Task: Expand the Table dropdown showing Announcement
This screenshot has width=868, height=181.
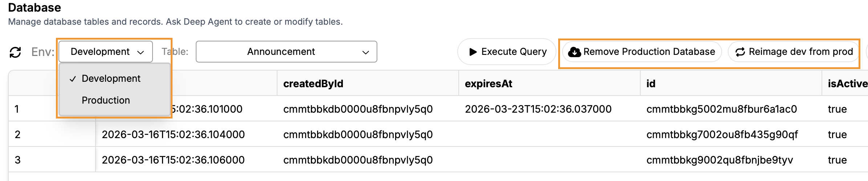Action: click(x=286, y=52)
